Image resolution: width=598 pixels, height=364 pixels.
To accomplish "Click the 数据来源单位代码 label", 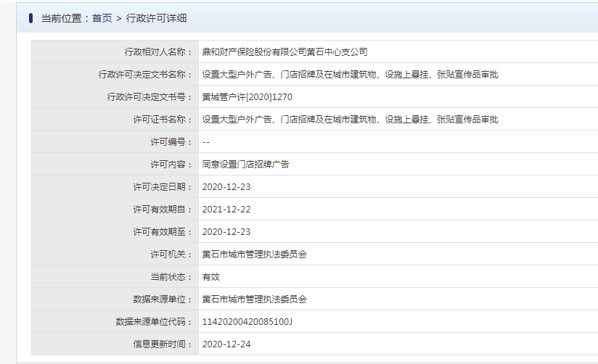I will (154, 322).
